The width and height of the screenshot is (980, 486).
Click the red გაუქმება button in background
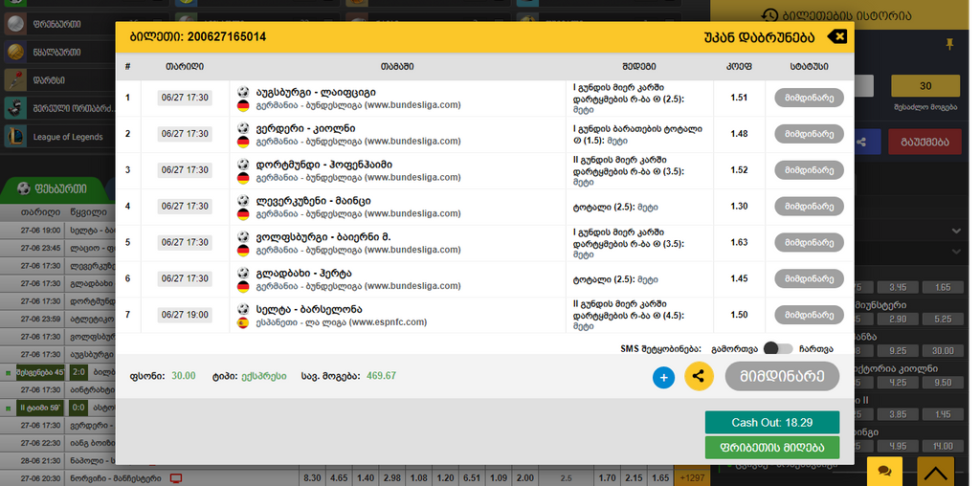(924, 142)
